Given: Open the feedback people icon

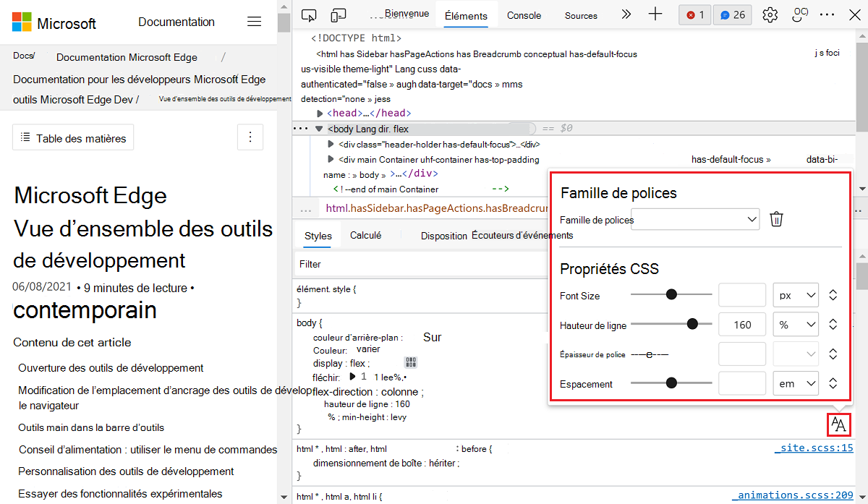Looking at the screenshot, I should click(800, 15).
